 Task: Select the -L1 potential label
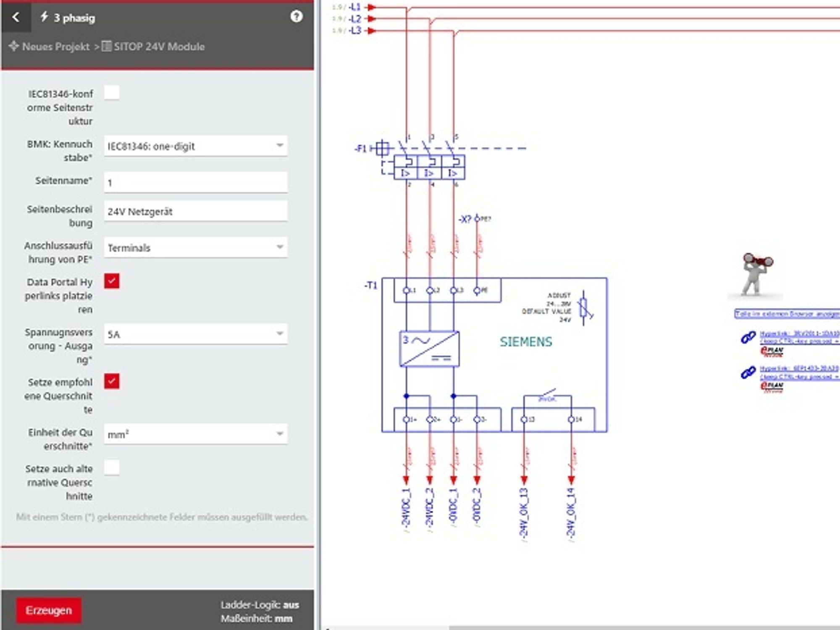pos(354,7)
